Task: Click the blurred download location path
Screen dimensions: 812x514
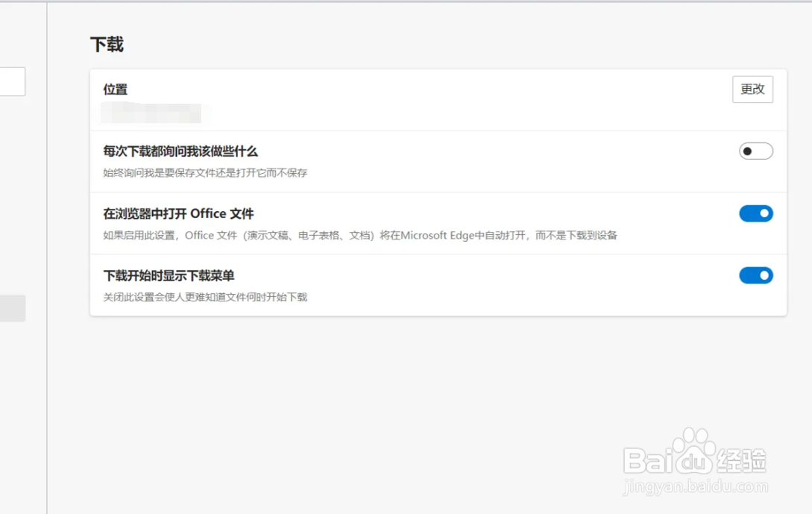Action: click(x=153, y=114)
